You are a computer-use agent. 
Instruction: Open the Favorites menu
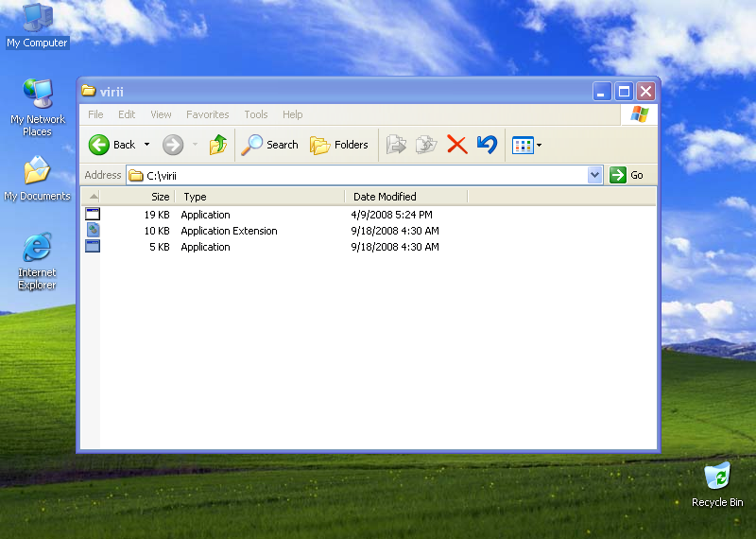[x=207, y=114]
